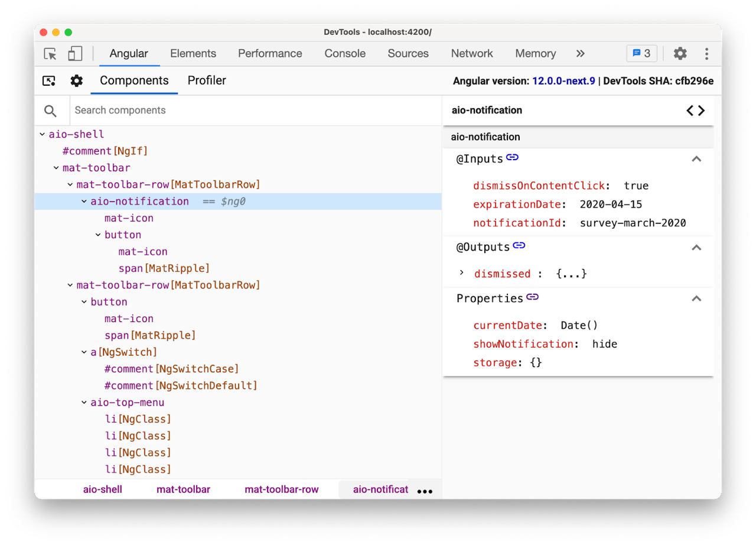Open Angular DevTools settings gear

click(77, 81)
